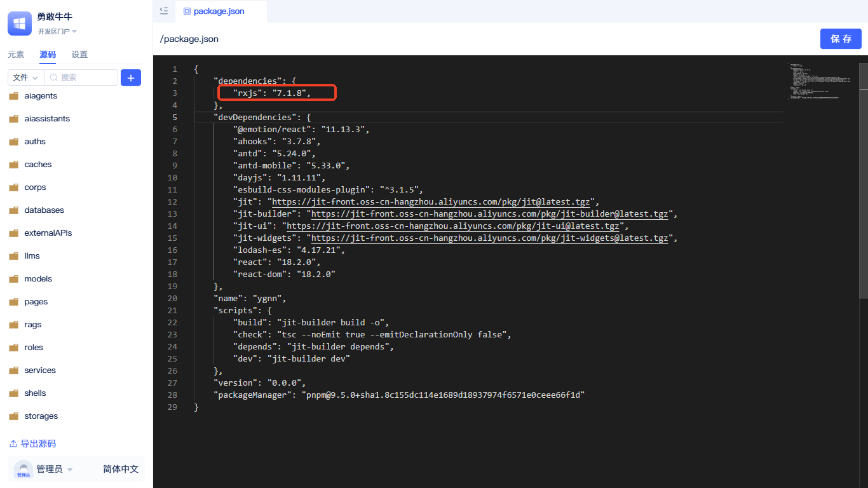Focus the 搜索 search input field
Screen dimensions: 868x488
point(82,78)
